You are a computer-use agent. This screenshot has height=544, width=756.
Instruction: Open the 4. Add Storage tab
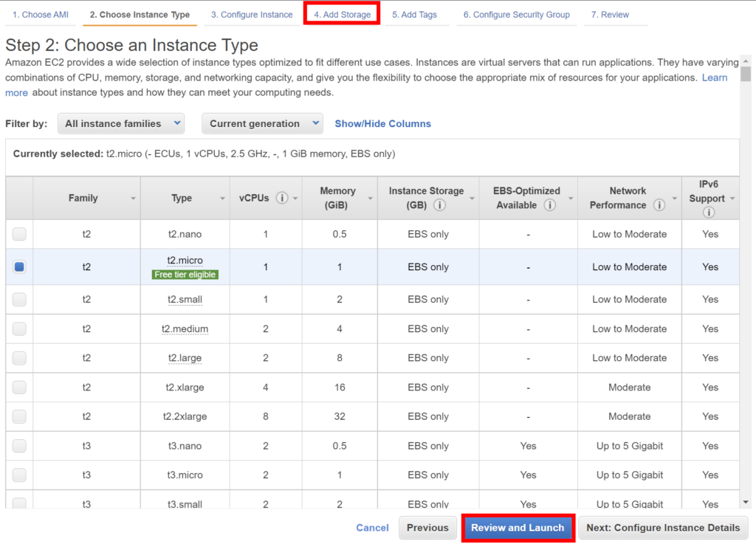(x=343, y=15)
